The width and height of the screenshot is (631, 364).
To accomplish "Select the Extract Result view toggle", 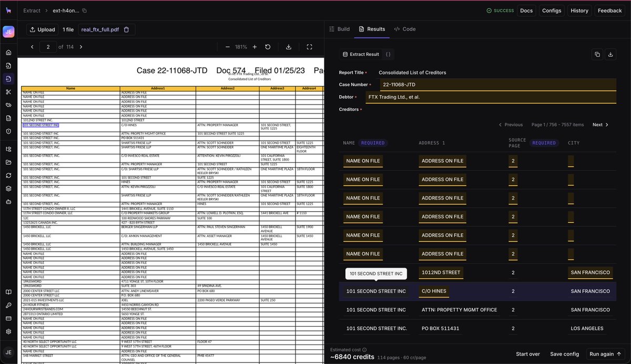I will (x=361, y=54).
